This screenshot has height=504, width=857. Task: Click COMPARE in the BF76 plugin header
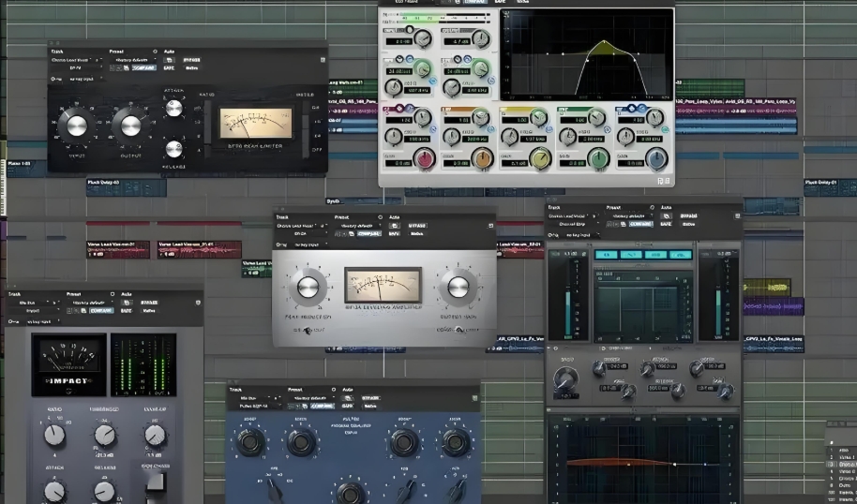pos(143,67)
